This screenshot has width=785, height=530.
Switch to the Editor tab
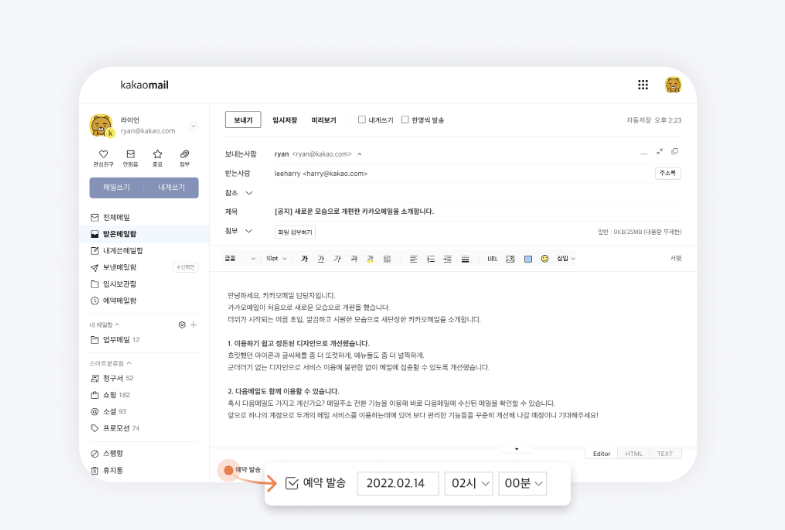click(601, 453)
